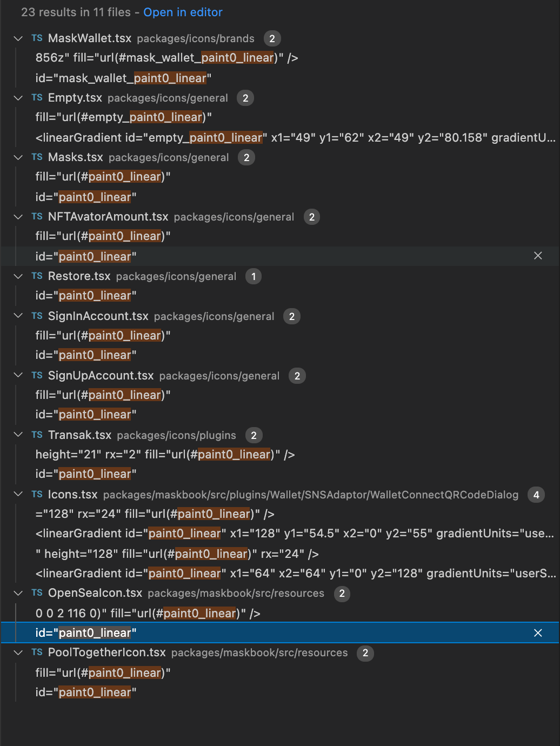
Task: Collapse the MaskWallet.tsx search results group
Action: (x=17, y=38)
